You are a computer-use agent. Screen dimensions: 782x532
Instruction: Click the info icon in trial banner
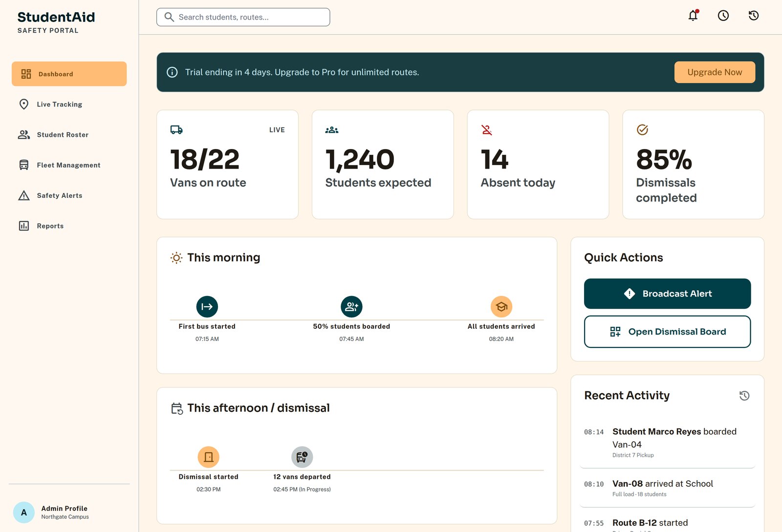(x=172, y=72)
